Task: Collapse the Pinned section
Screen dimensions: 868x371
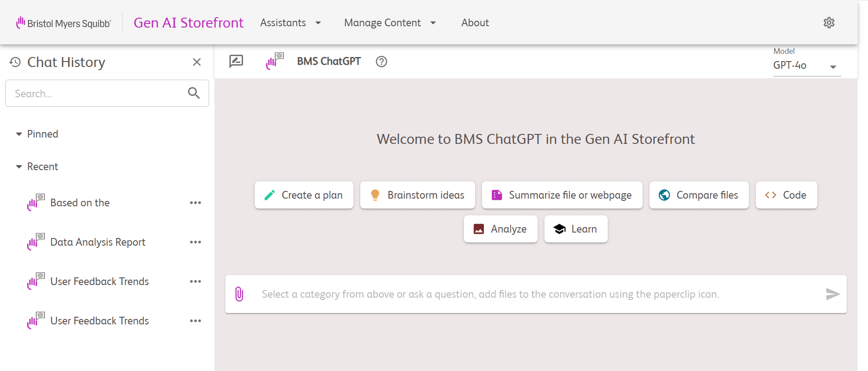Action: (19, 134)
